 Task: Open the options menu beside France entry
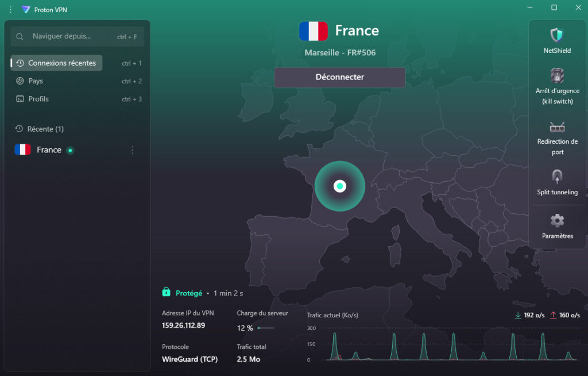133,150
